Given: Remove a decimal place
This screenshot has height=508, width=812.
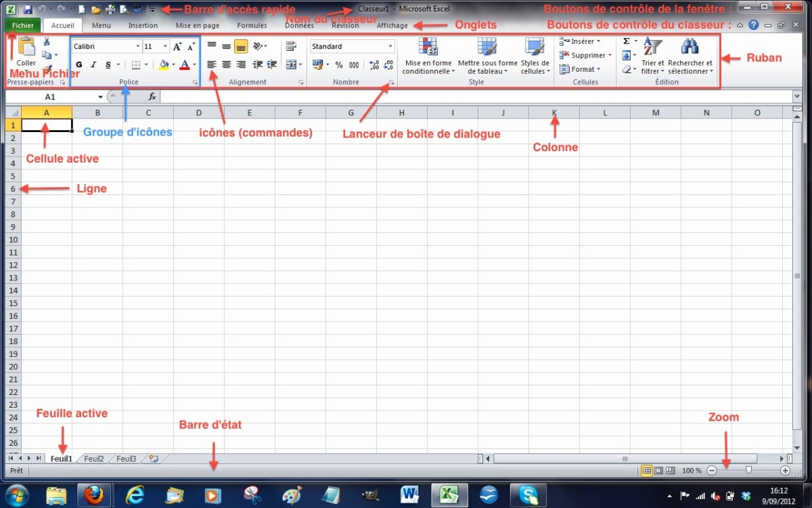Looking at the screenshot, I should click(x=388, y=65).
